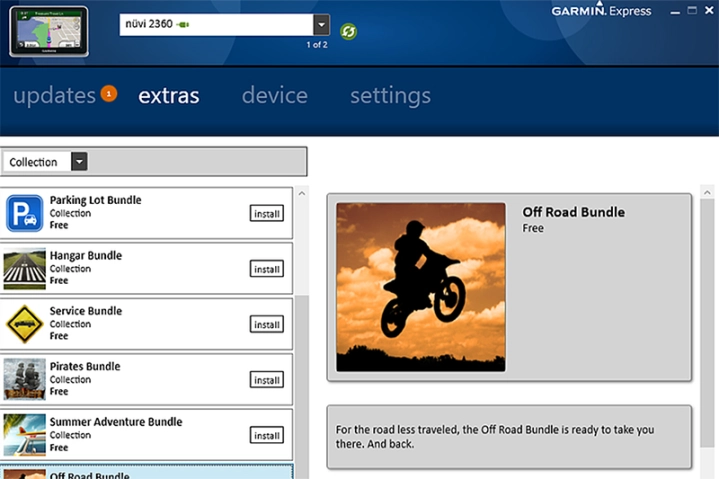Open the nüvi 2360 device dropdown arrow
This screenshot has height=479, width=719.
coord(321,25)
